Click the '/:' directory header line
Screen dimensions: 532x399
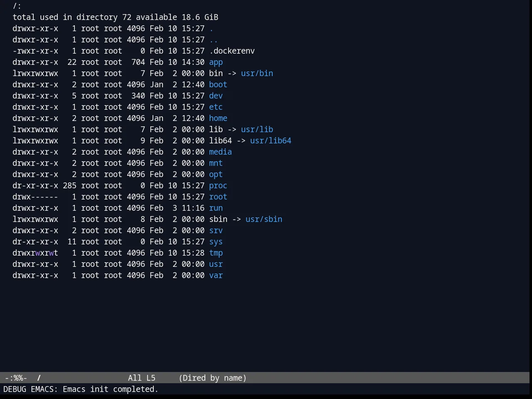point(17,6)
